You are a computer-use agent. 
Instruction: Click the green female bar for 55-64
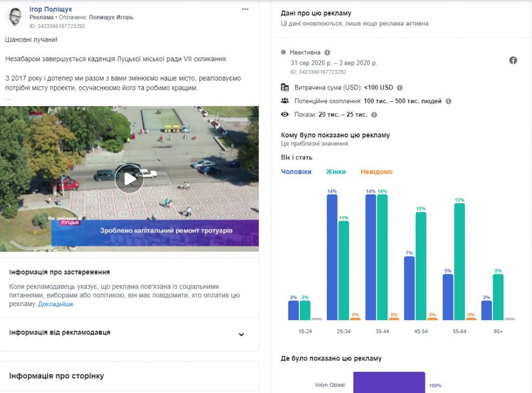[459, 261]
